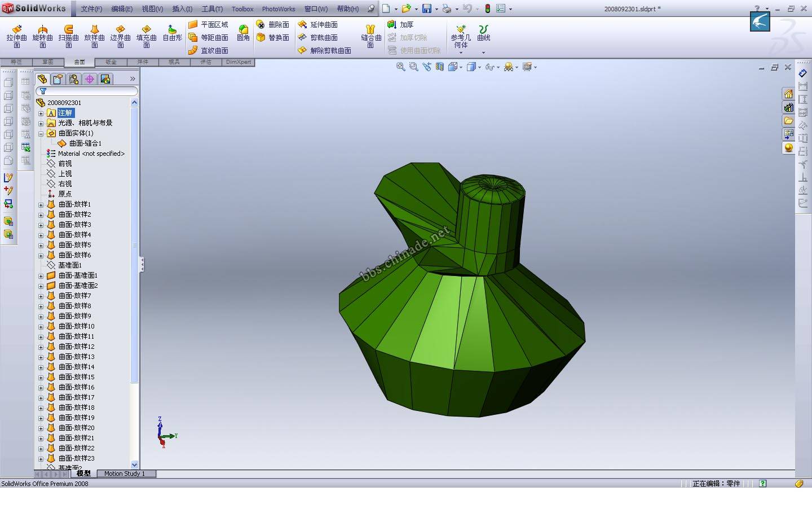Click Zoom to Fit in view toolbar

(x=401, y=67)
